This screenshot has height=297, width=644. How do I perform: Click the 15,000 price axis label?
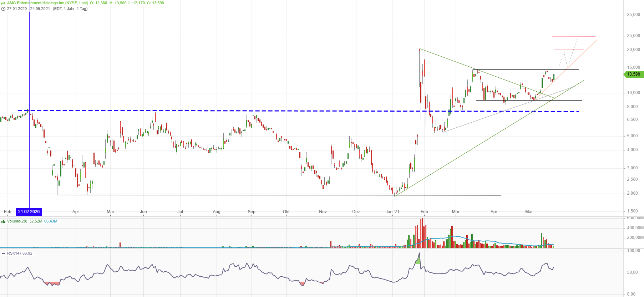tap(634, 67)
